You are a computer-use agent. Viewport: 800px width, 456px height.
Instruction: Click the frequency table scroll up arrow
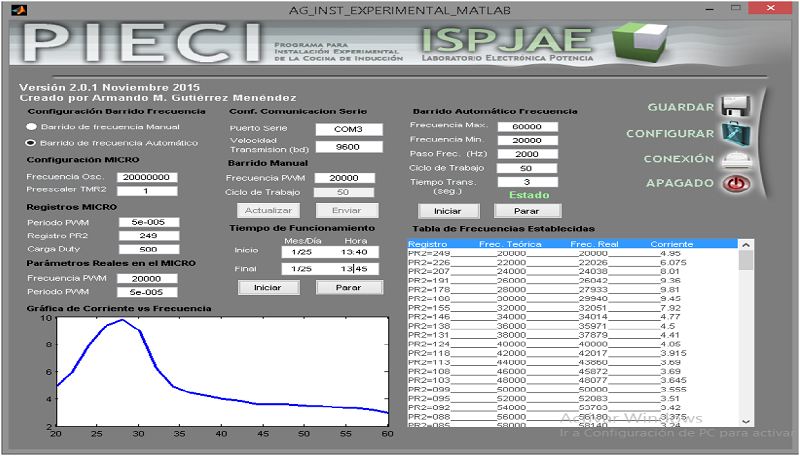click(x=744, y=244)
